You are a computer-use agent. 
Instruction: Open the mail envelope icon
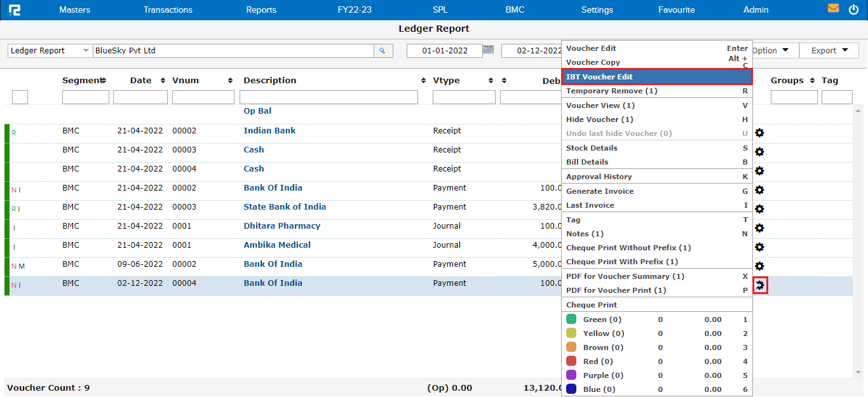tap(833, 9)
